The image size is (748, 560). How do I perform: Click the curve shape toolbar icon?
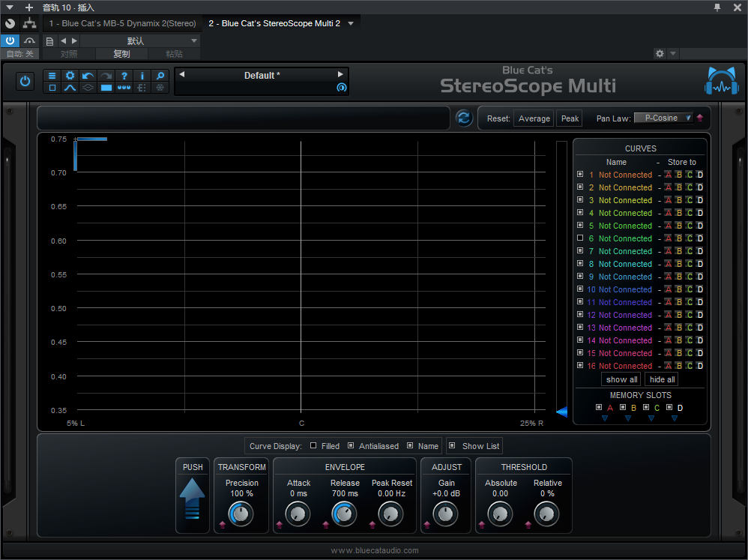click(70, 88)
